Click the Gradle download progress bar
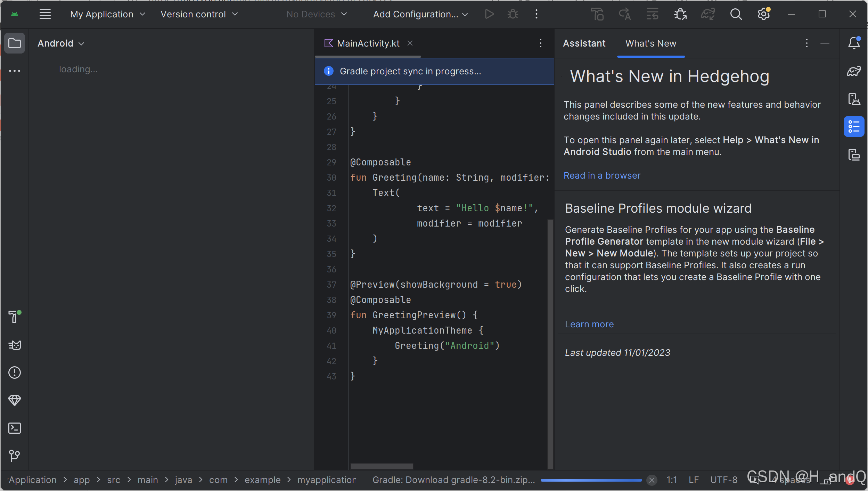The height and width of the screenshot is (491, 868). point(591,480)
